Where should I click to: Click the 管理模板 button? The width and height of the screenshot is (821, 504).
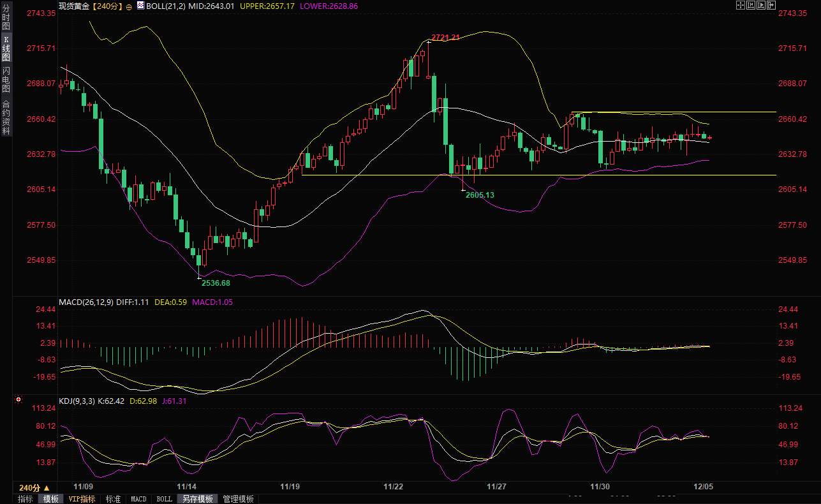tap(238, 499)
